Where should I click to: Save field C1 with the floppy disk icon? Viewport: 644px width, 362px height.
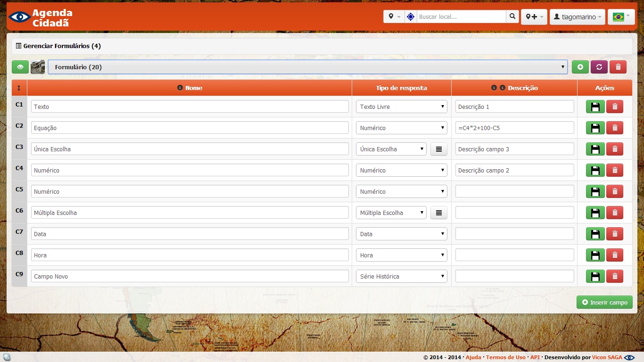coord(595,107)
